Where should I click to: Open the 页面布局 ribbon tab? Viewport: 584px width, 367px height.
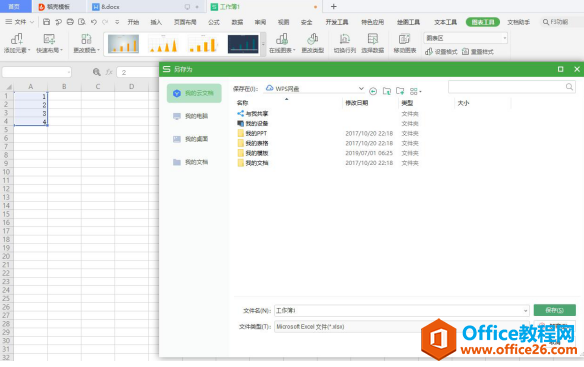coord(185,22)
